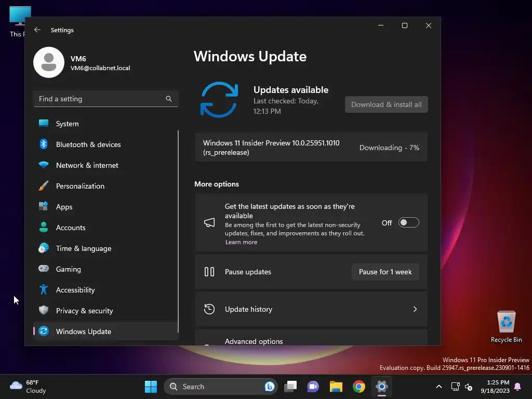Viewport: 532px width, 399px height.
Task: Open Task View on the taskbar
Action: click(x=290, y=387)
